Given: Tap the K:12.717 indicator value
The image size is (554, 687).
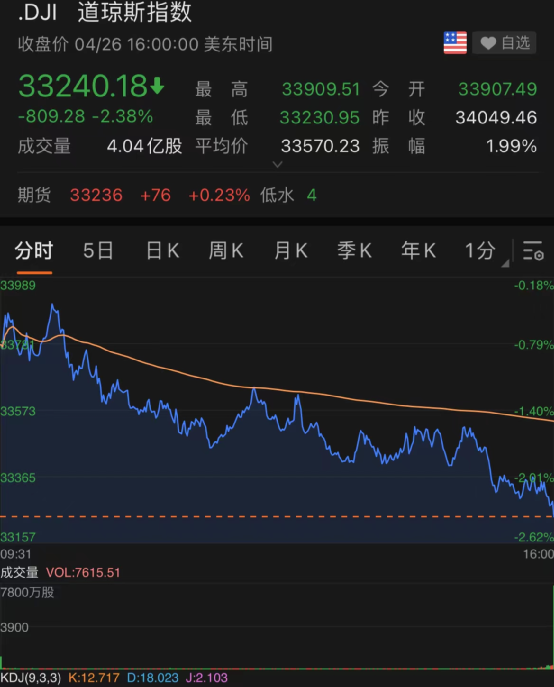Looking at the screenshot, I should click(94, 678).
